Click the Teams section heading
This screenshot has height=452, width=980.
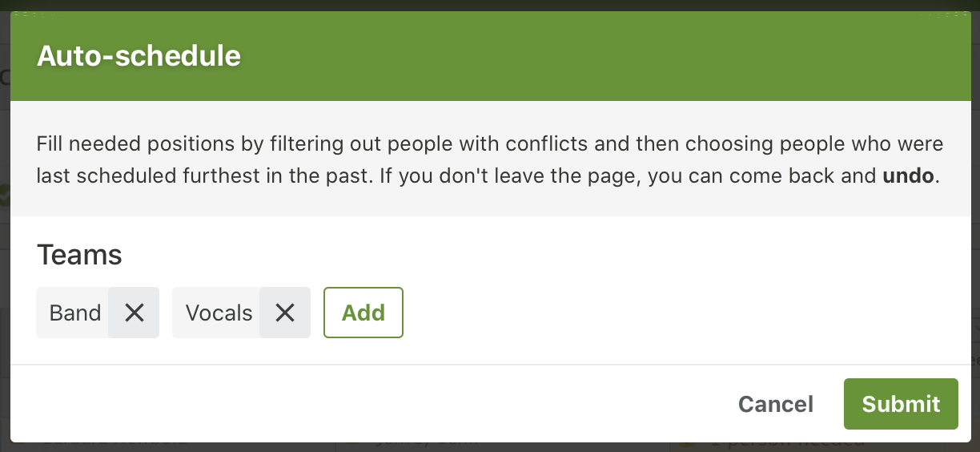pos(79,255)
